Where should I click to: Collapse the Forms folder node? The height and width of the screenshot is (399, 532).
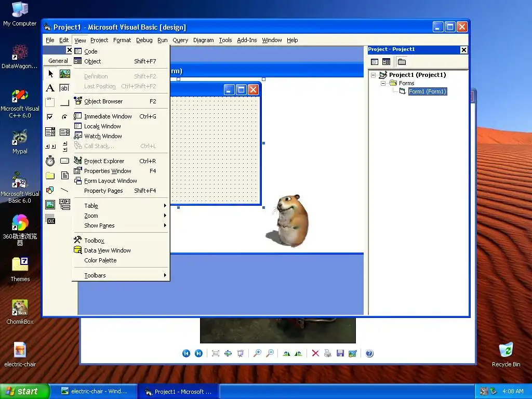[383, 83]
